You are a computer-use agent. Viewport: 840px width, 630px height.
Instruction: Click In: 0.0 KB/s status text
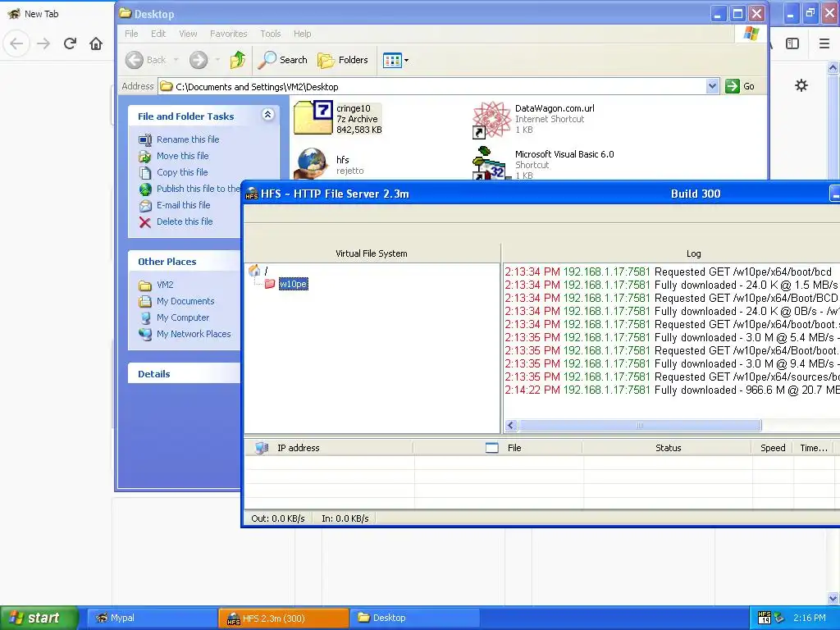point(345,518)
